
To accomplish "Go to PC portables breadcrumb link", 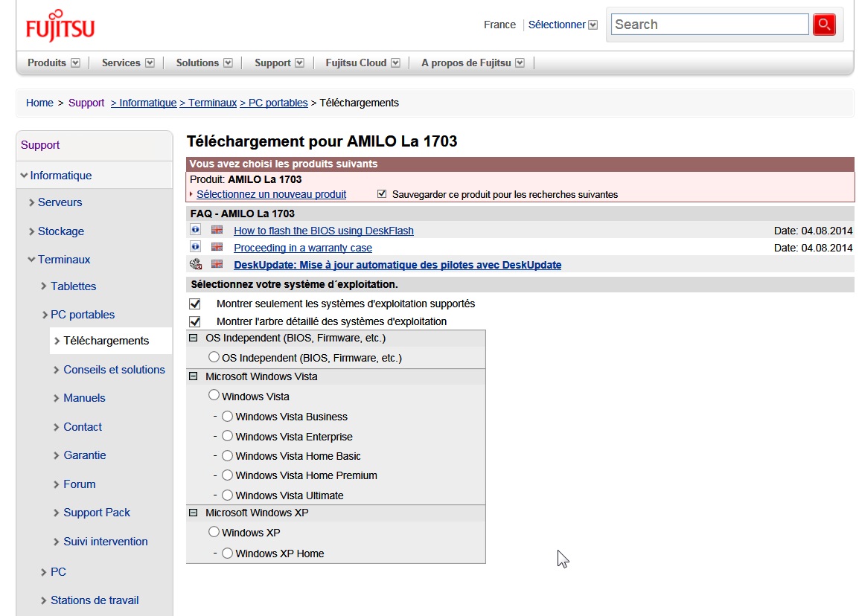I will click(x=274, y=103).
